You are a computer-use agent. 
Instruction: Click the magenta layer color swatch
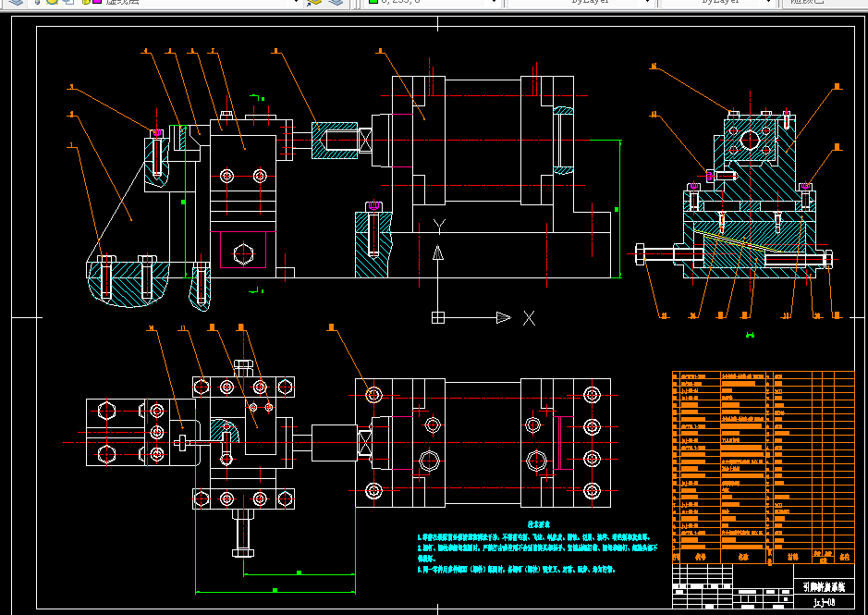point(97,2)
